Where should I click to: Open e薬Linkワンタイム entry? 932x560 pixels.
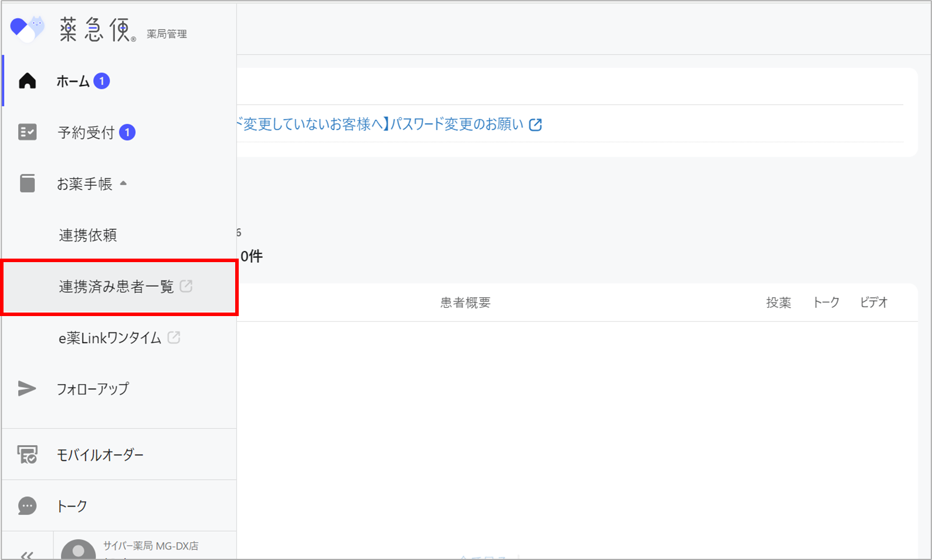coord(110,338)
